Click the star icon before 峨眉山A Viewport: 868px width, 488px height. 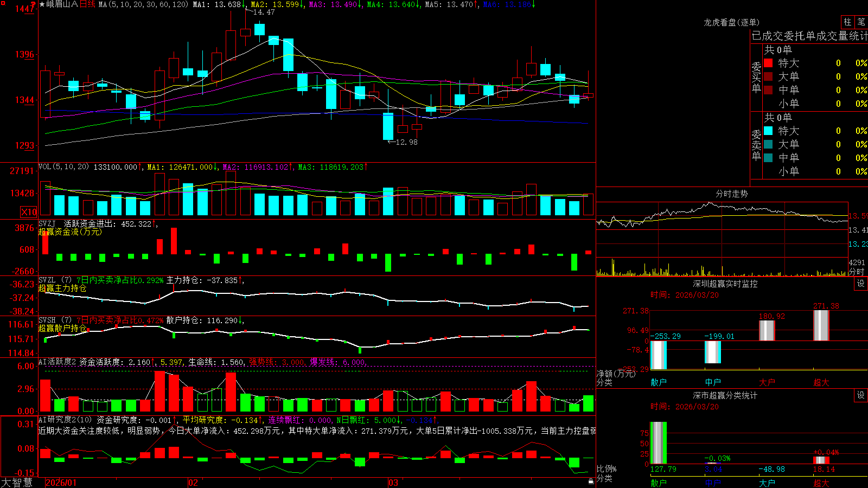pyautogui.click(x=42, y=4)
